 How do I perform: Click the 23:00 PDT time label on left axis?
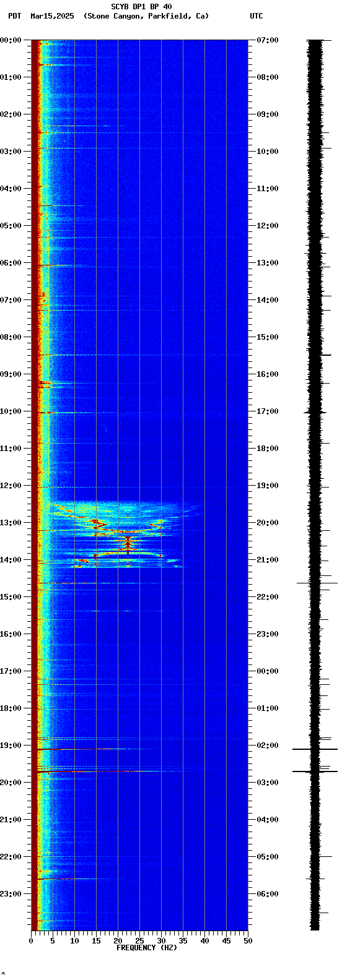click(x=11, y=894)
